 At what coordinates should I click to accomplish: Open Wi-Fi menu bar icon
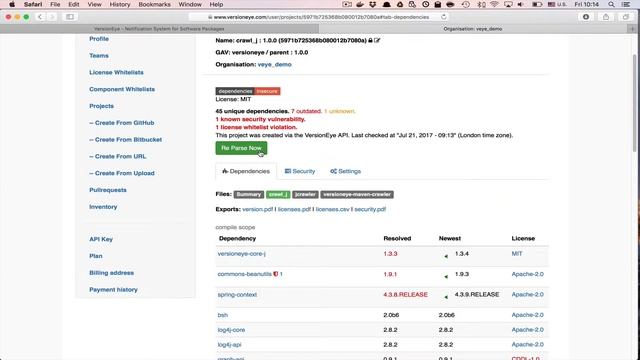pyautogui.click(x=494, y=4)
